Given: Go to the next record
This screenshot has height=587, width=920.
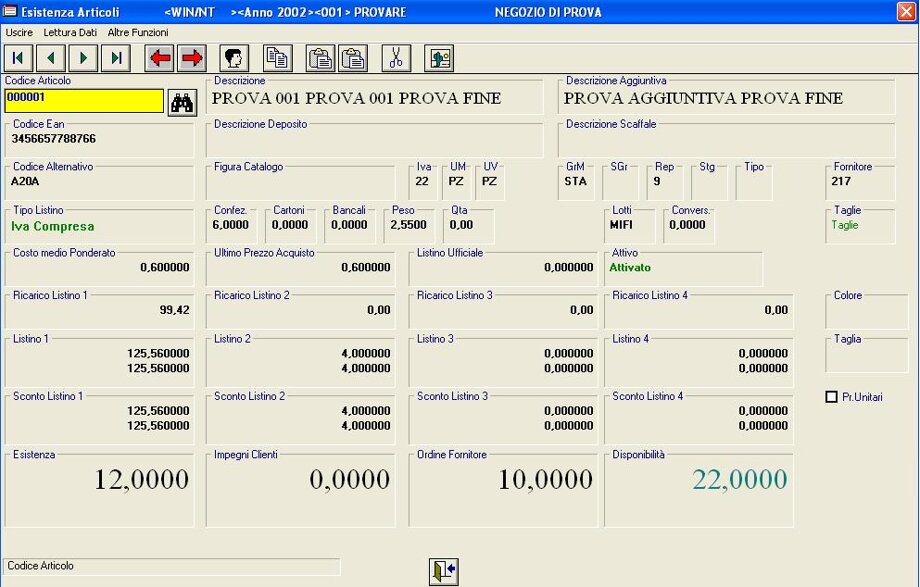Looking at the screenshot, I should pos(83,58).
